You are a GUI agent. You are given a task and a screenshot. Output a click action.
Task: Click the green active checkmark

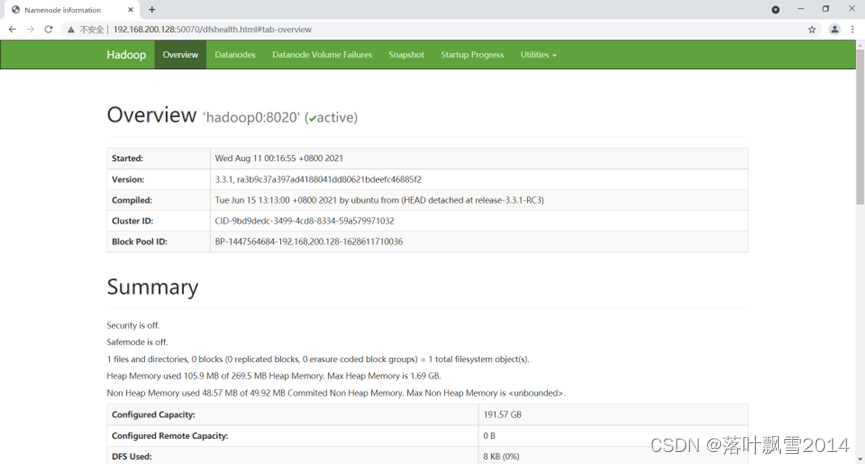tap(312, 119)
